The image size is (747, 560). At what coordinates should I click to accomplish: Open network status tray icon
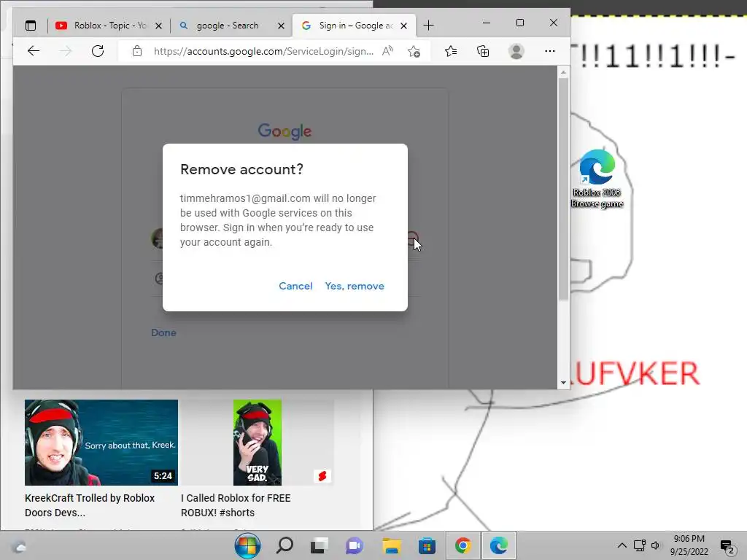639,545
